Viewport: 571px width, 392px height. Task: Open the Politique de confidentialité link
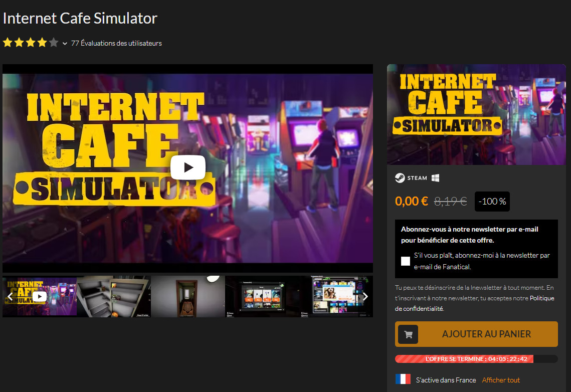pos(475,303)
